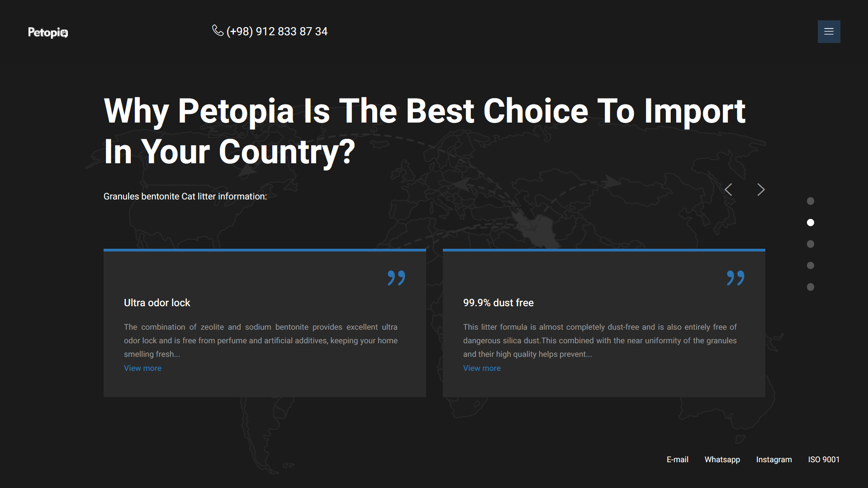Screen dimensions: 868x488
Task: Open View more under Ultra odor lock
Action: 142,368
